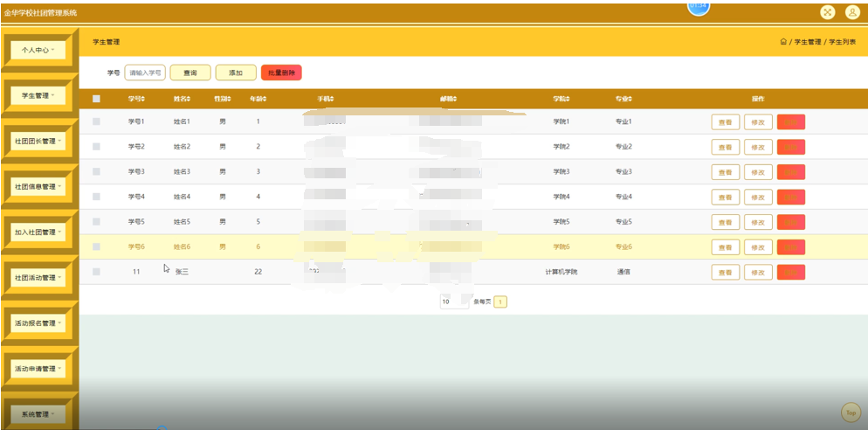Click the blue timer badge in header

click(x=699, y=7)
